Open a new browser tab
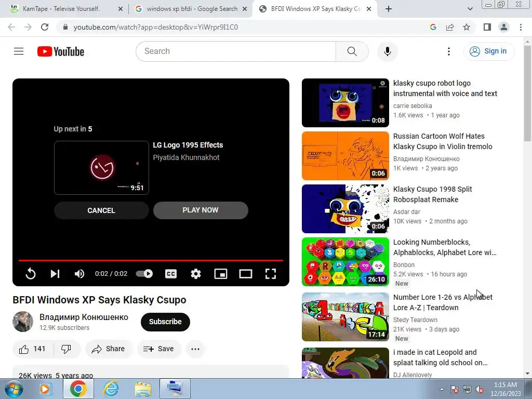 [x=389, y=9]
